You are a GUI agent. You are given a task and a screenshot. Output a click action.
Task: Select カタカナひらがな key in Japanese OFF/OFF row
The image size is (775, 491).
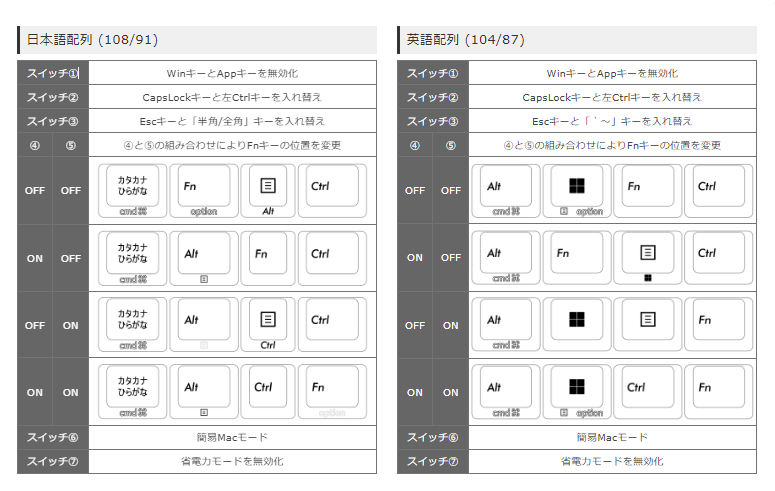[x=132, y=191]
